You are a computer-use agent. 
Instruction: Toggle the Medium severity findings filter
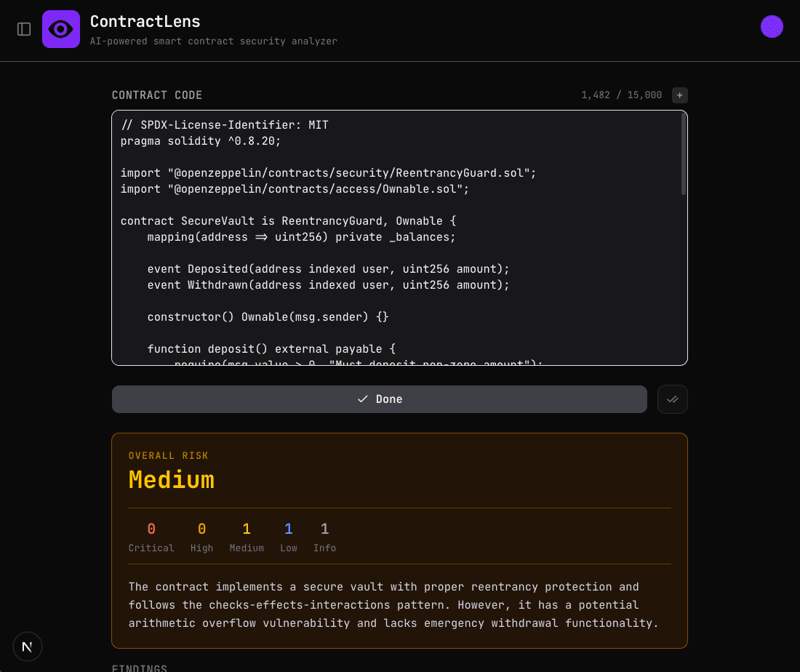click(x=247, y=537)
